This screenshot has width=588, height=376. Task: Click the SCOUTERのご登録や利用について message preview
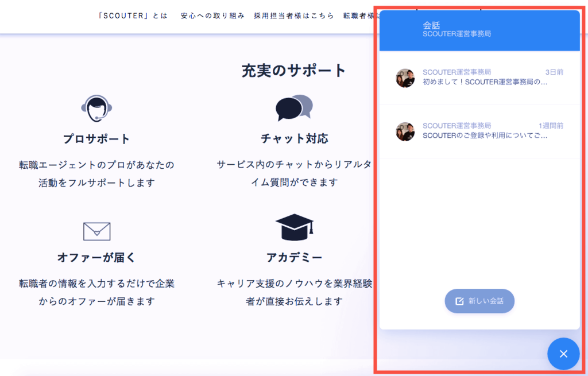click(485, 135)
